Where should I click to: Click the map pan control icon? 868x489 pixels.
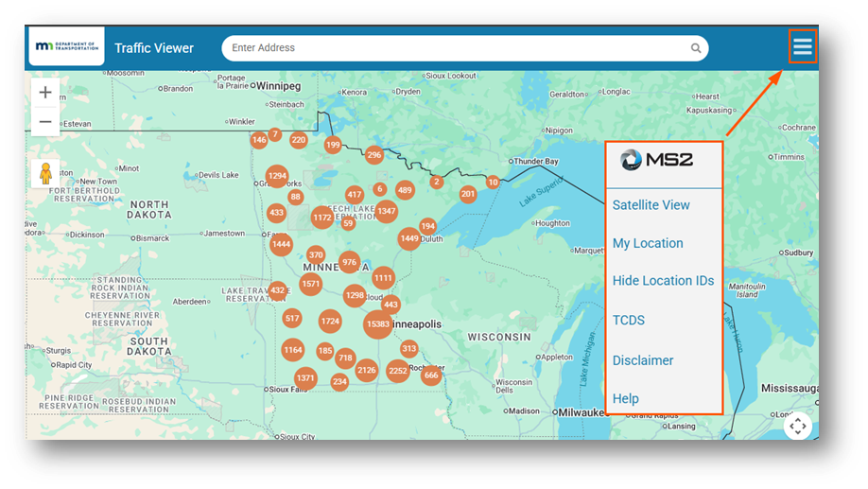tap(798, 427)
